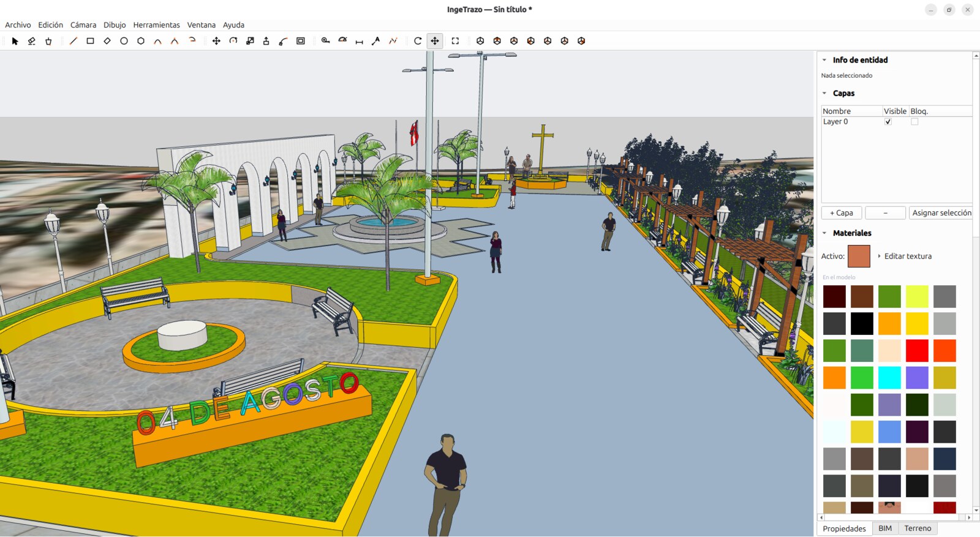The image size is (980, 537).
Task: Click the Zoom Extents icon
Action: click(455, 41)
